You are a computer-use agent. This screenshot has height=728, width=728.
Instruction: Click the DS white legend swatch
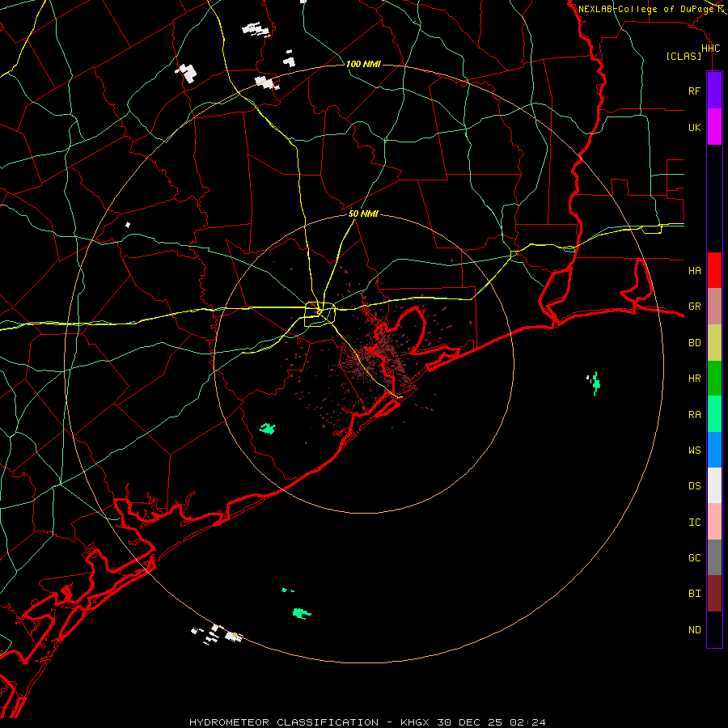point(714,485)
